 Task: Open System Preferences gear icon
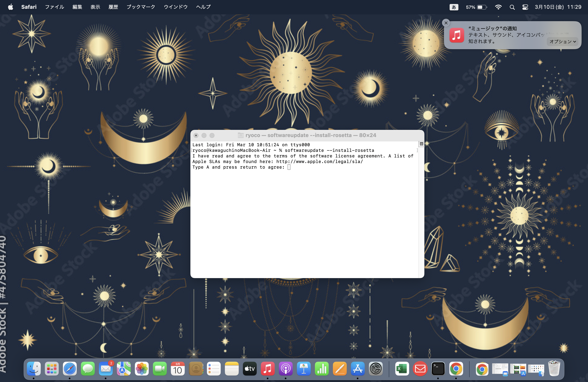point(376,369)
